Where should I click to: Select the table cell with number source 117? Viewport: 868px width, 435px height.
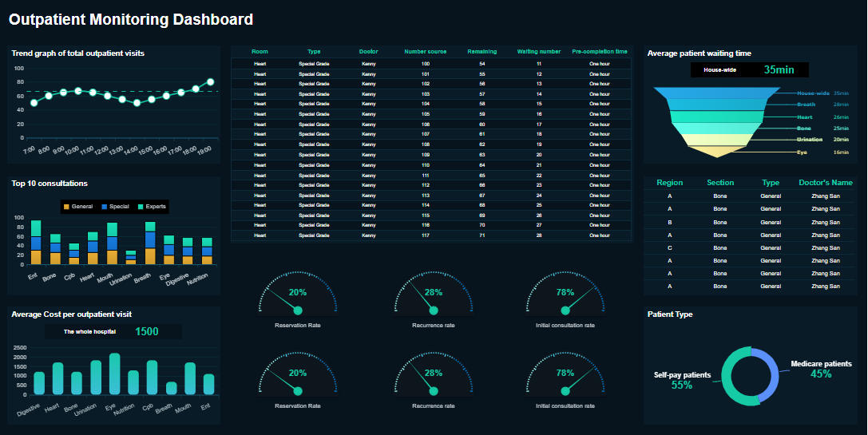coord(425,235)
